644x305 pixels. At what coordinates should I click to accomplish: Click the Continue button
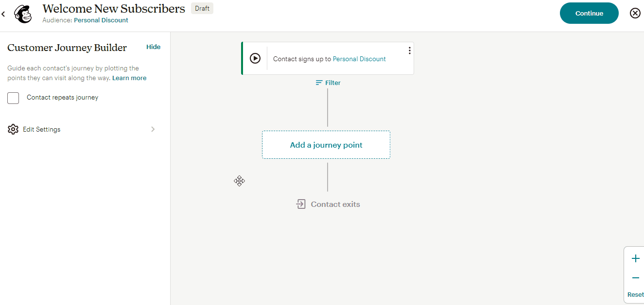pyautogui.click(x=589, y=13)
